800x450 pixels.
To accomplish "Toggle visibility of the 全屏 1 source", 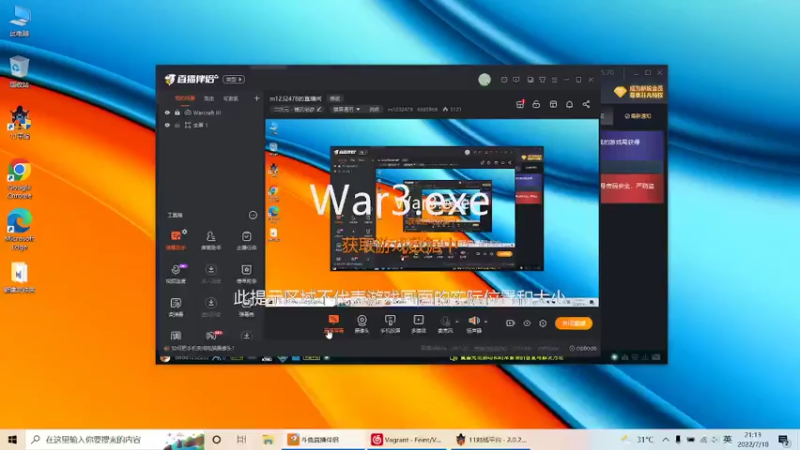I will tap(167, 125).
